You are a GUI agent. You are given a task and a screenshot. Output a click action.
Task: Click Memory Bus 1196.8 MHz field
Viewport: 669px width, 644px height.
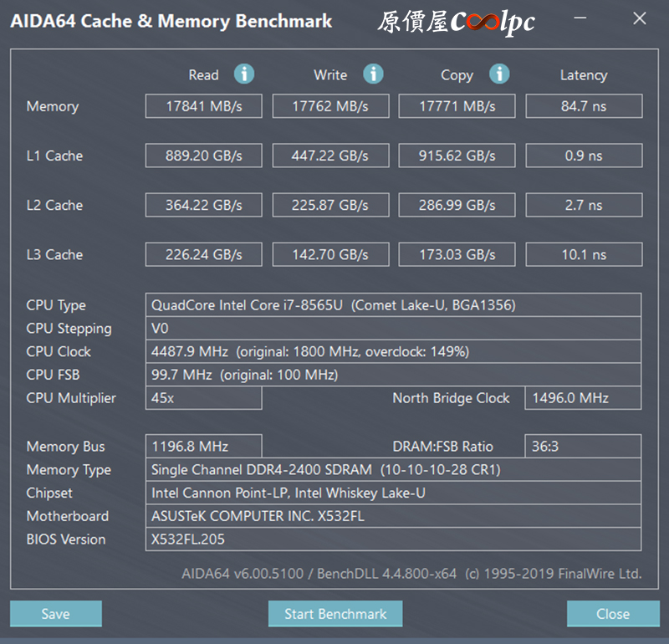pos(203,446)
